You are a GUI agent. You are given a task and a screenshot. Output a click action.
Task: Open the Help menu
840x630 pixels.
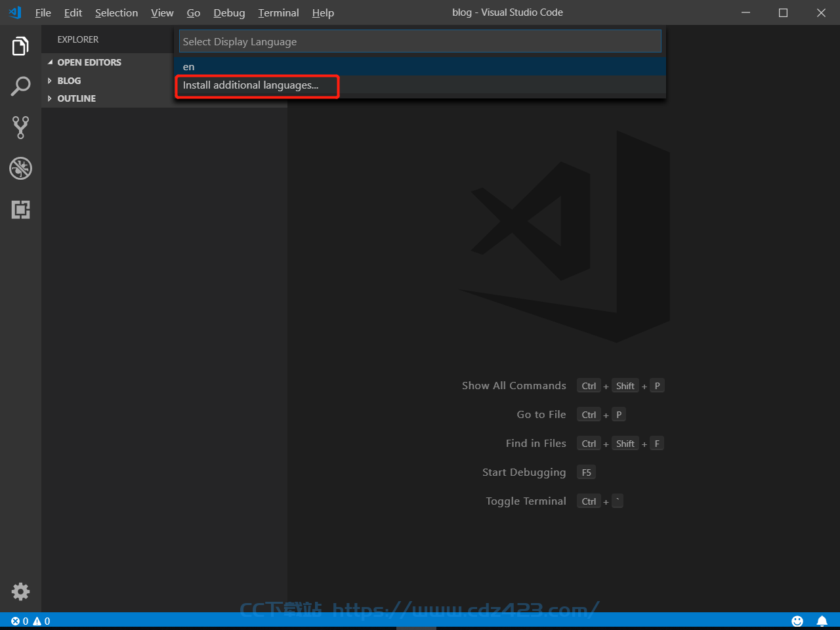point(323,12)
